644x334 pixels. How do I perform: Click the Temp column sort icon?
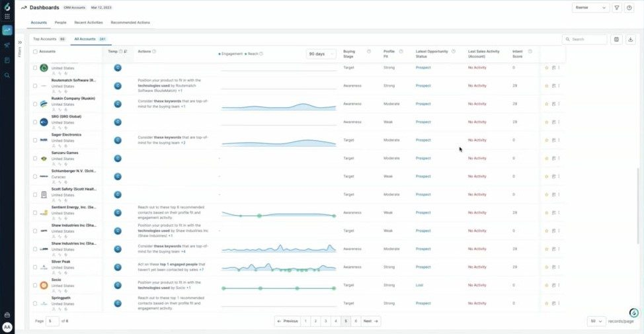126,52
